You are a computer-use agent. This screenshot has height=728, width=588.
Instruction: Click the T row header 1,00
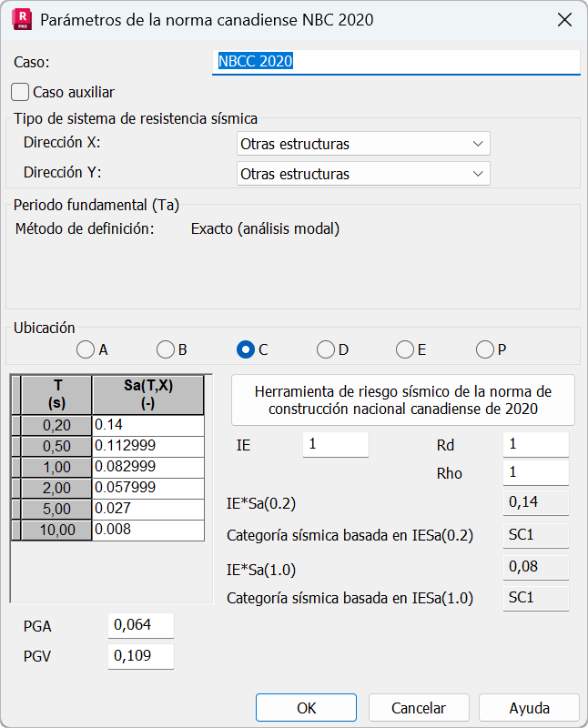tap(56, 467)
